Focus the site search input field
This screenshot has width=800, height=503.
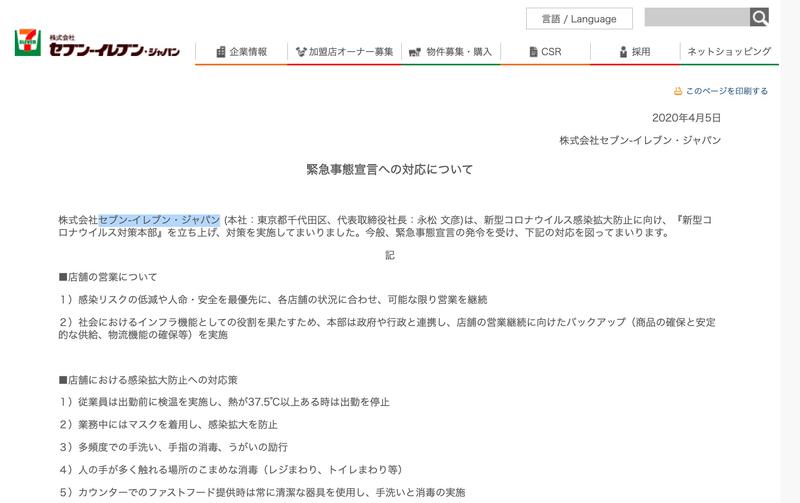coord(697,17)
